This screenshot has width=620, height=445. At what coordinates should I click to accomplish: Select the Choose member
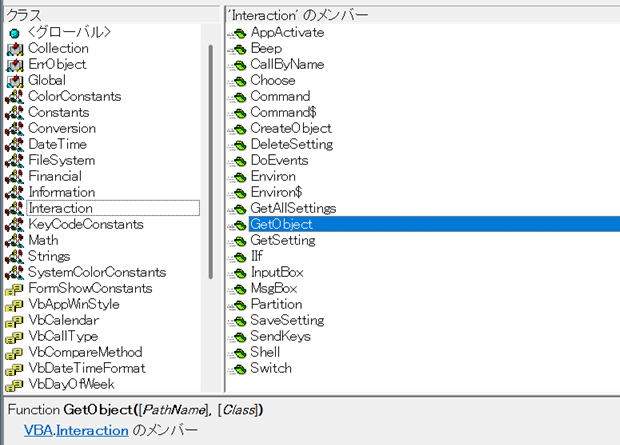tap(273, 80)
